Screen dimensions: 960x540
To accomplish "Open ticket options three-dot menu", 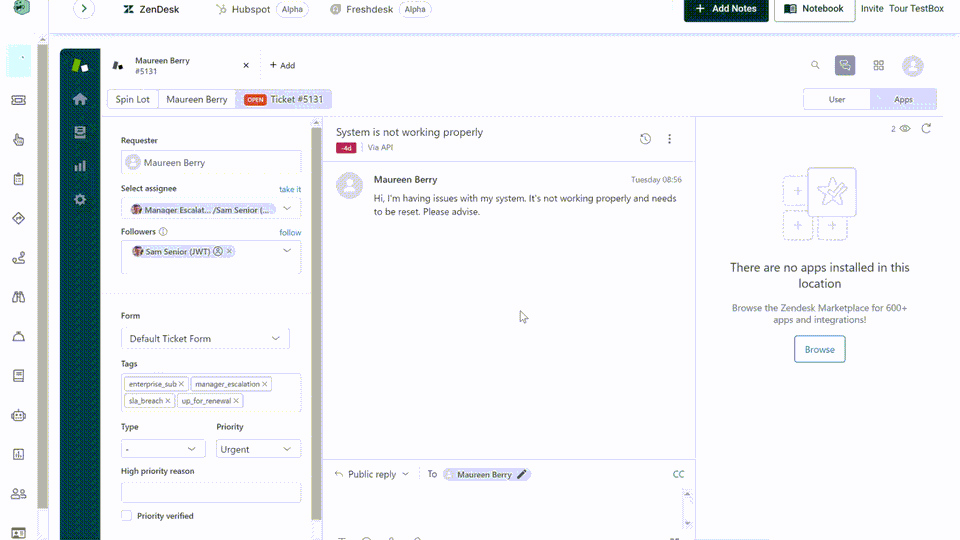I will [x=669, y=139].
